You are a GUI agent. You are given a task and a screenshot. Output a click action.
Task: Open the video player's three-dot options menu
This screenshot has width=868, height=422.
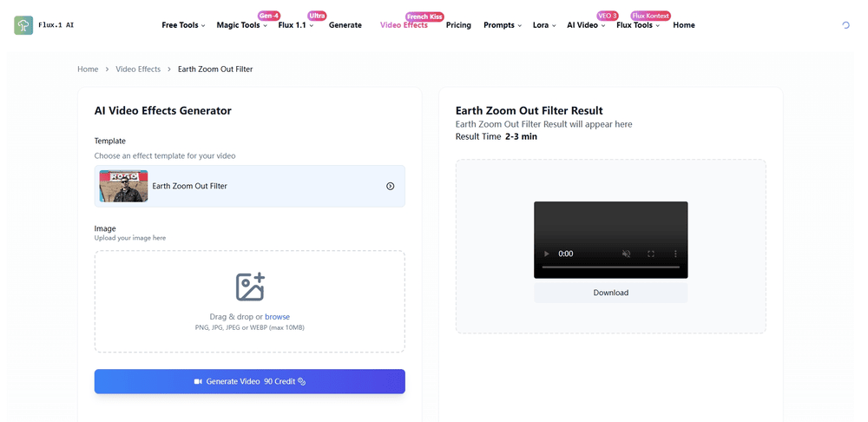click(675, 254)
